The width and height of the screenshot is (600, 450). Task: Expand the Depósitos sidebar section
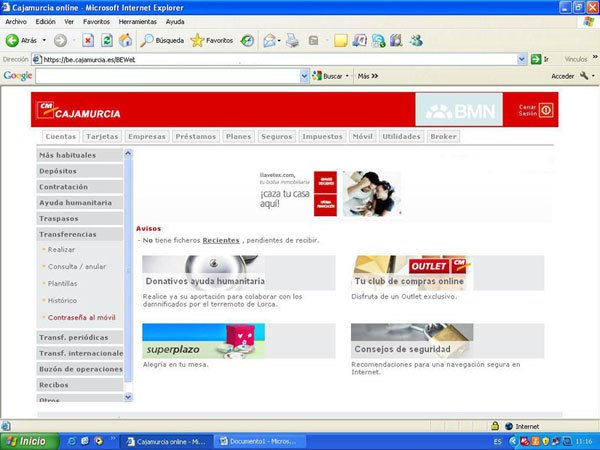point(80,171)
